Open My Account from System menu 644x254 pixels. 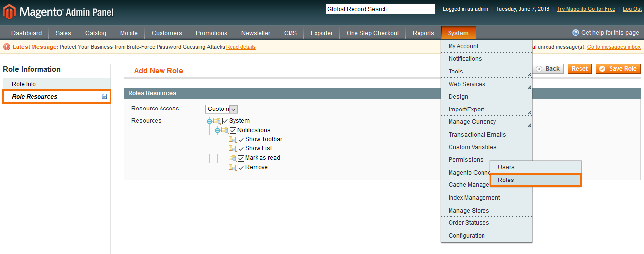486,46
